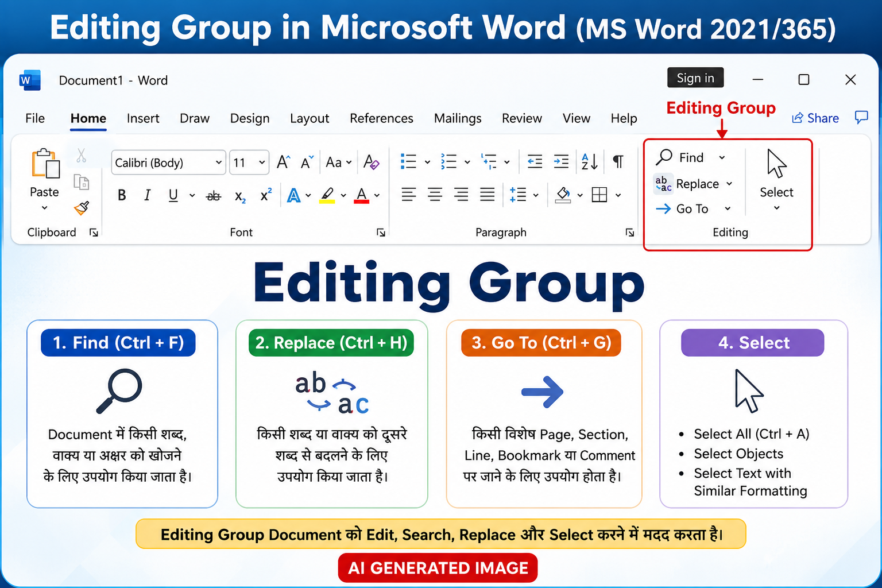Image resolution: width=882 pixels, height=588 pixels.
Task: Open the Paragraph dialog launcher
Action: coord(630,233)
